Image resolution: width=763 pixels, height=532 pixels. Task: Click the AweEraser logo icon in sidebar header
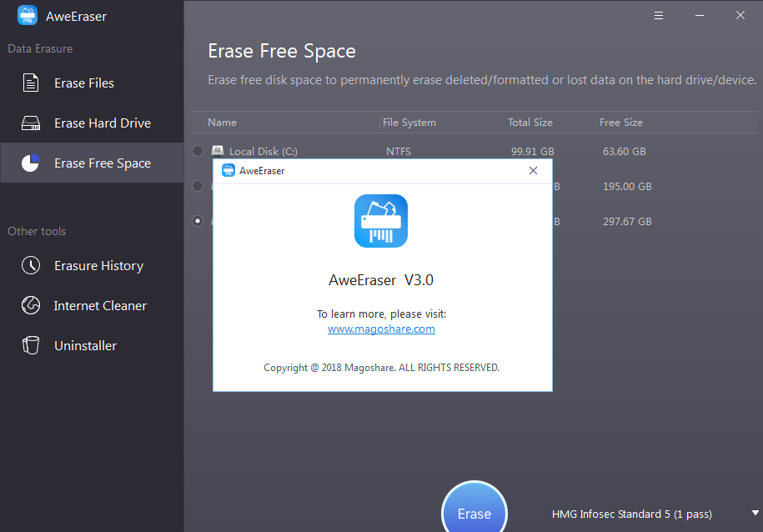28,16
